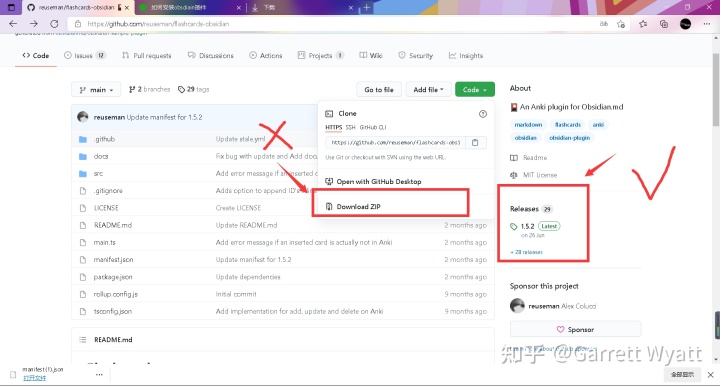Click the obsidian-plugin topic tag

(x=569, y=138)
